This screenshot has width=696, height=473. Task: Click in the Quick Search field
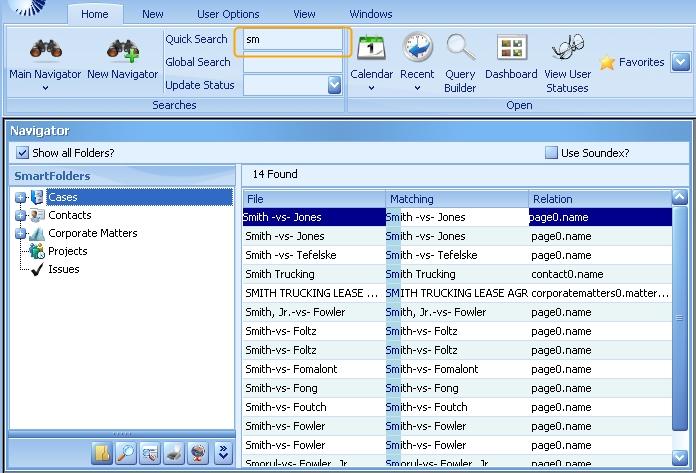(x=293, y=39)
